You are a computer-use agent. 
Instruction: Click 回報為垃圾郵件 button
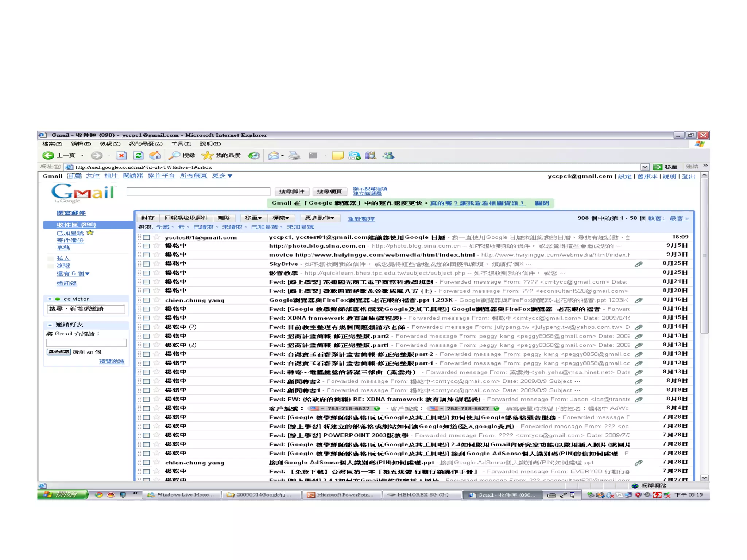[186, 218]
